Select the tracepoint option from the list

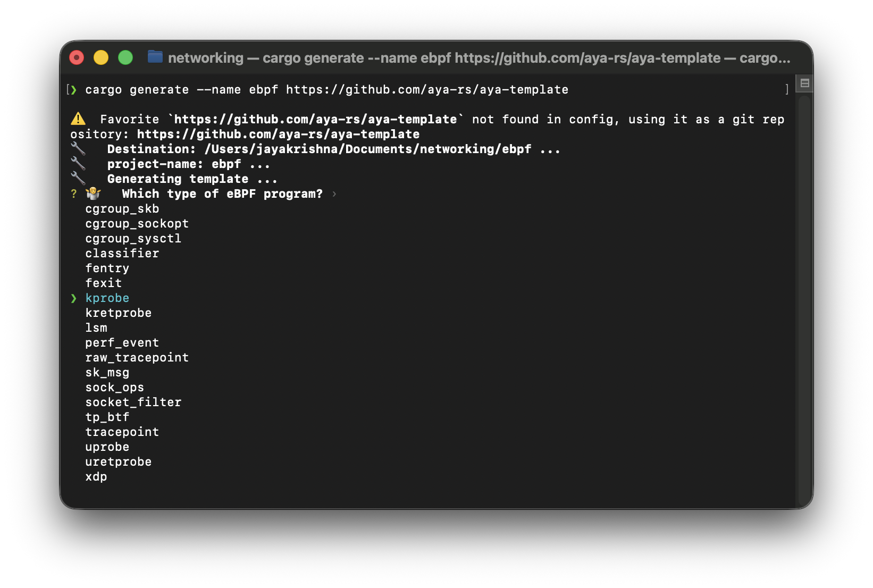(x=122, y=432)
